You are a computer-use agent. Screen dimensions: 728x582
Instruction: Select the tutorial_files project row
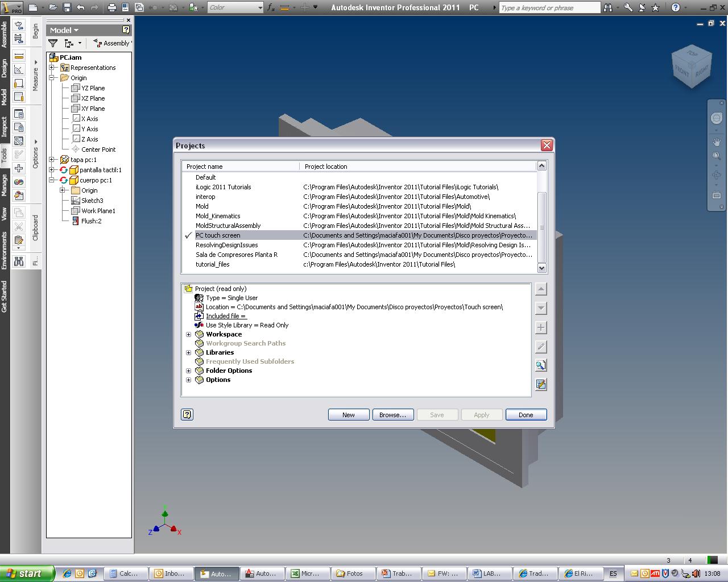tap(359, 264)
